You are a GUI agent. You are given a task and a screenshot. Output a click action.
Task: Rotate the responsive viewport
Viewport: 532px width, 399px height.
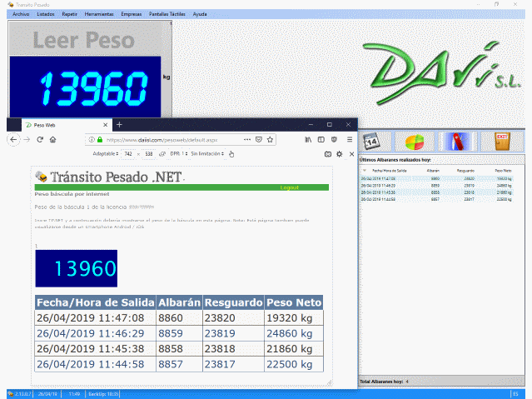click(162, 154)
